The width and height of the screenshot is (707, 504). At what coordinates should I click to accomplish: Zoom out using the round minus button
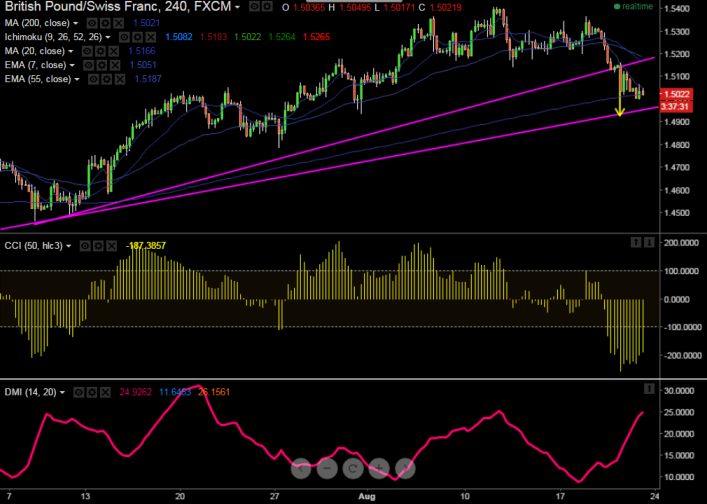327,468
